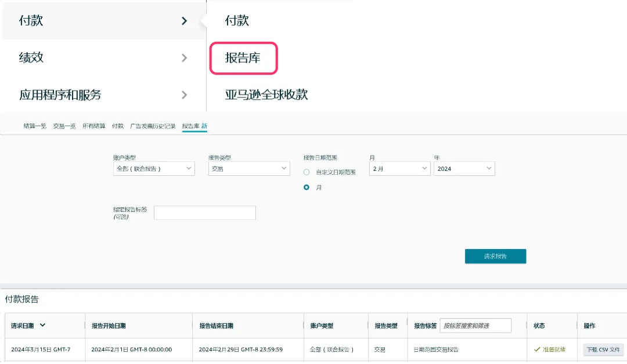Switch to the 付款 tab

(x=117, y=126)
